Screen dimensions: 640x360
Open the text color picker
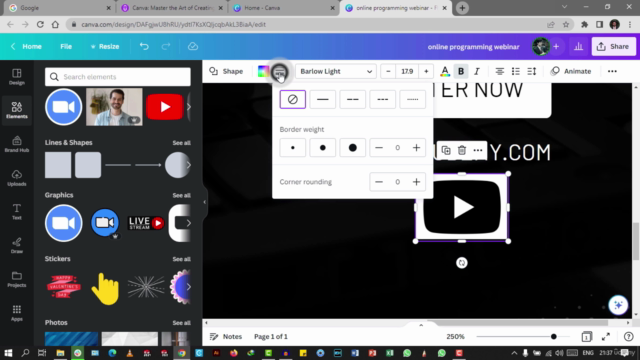click(445, 71)
